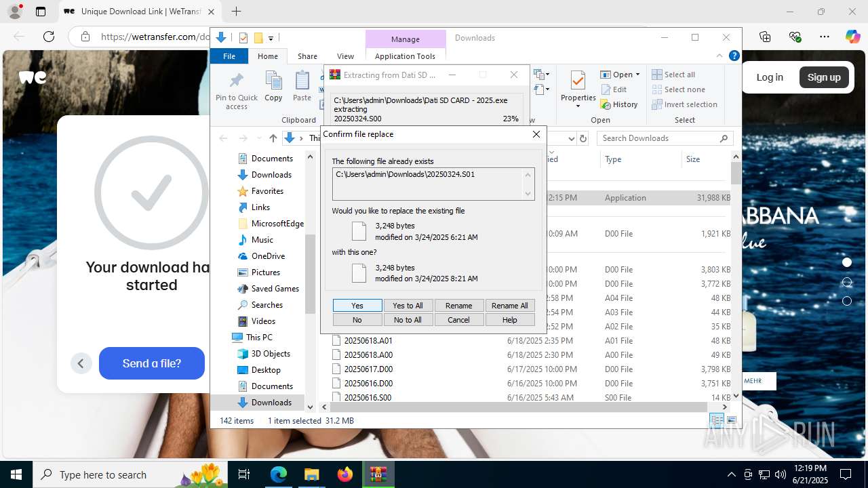Click Pin to Quick access icon
868x488 pixels.
pyautogui.click(x=237, y=90)
